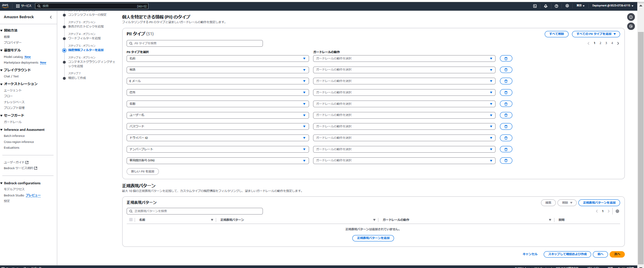Viewport: 644px width, 268px height.
Task: Open Chat / Text playground
Action: pos(11,76)
